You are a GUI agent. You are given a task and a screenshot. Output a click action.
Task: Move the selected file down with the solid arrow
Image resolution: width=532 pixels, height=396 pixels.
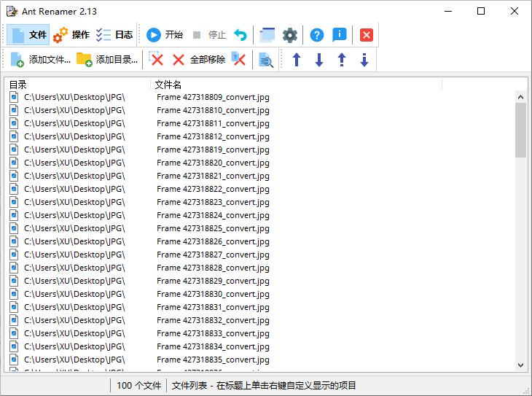pos(319,60)
